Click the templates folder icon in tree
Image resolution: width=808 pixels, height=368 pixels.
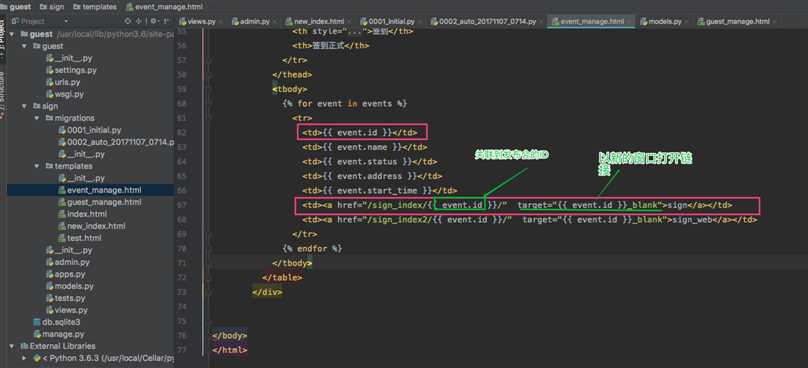point(49,166)
